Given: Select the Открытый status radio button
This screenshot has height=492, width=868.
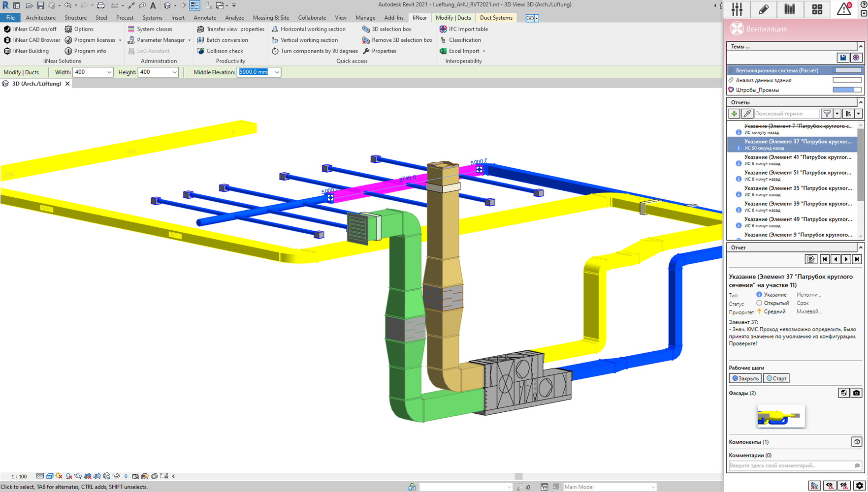Looking at the screenshot, I should point(759,303).
